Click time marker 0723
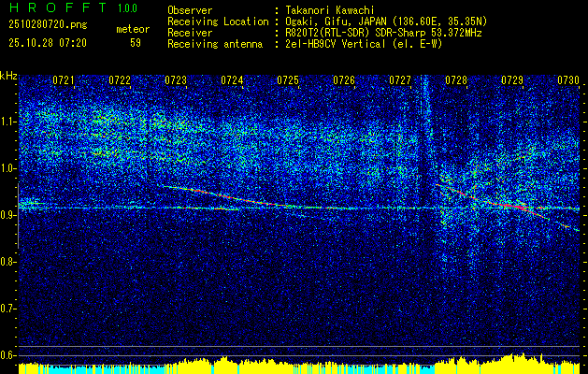The image size is (588, 374). click(176, 80)
